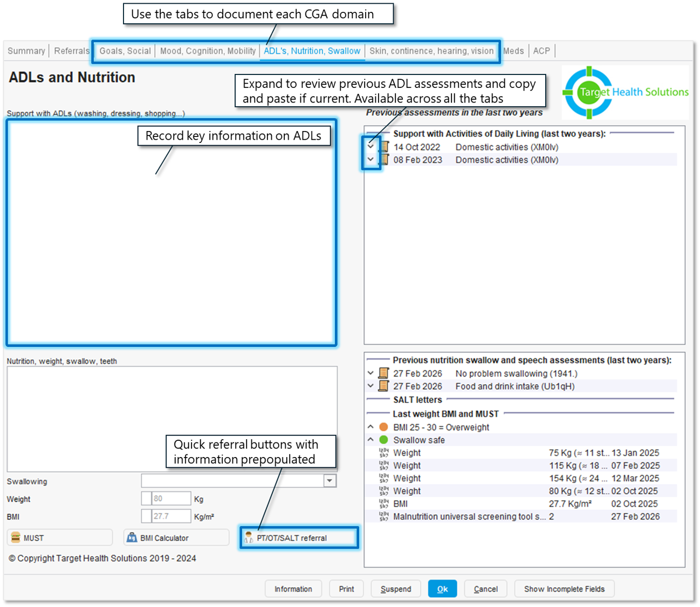This screenshot has height=607, width=700.
Task: Click the orange circle for BMI Overweight
Action: pyautogui.click(x=384, y=427)
